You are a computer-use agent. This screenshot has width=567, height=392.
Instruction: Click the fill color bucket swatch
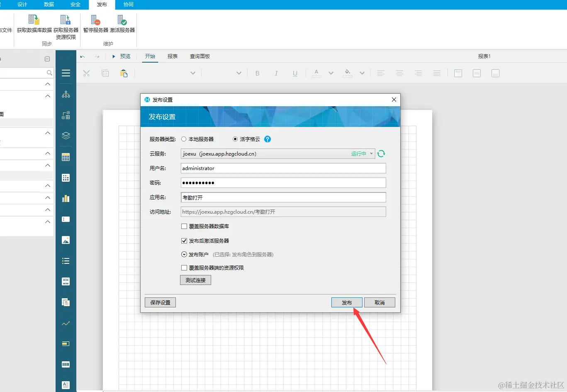[x=348, y=73]
